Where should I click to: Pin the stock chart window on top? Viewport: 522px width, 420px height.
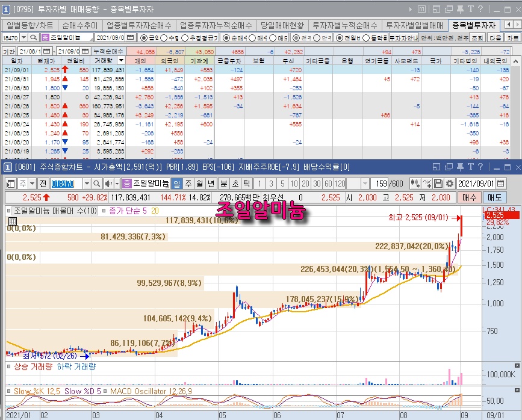(x=460, y=167)
